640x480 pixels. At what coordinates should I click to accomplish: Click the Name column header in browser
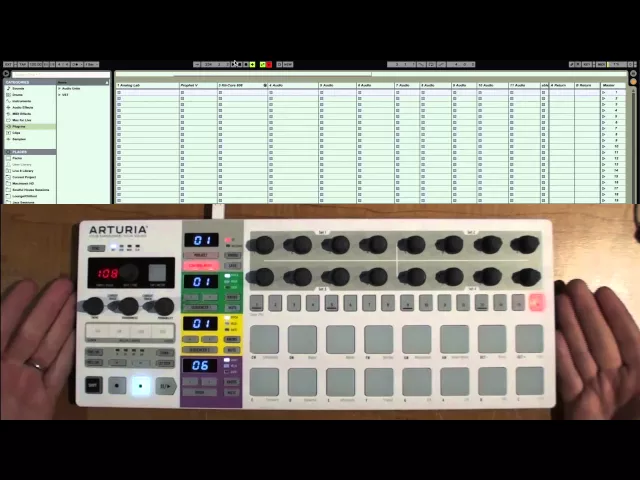pyautogui.click(x=83, y=82)
